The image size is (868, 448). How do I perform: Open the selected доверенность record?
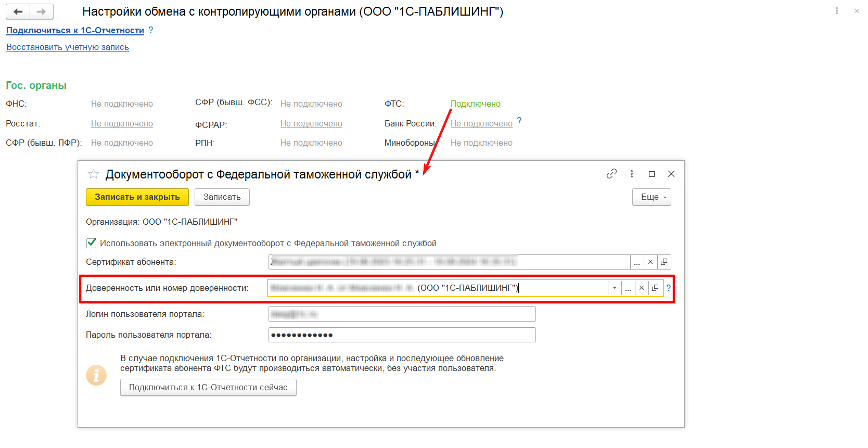coord(655,288)
